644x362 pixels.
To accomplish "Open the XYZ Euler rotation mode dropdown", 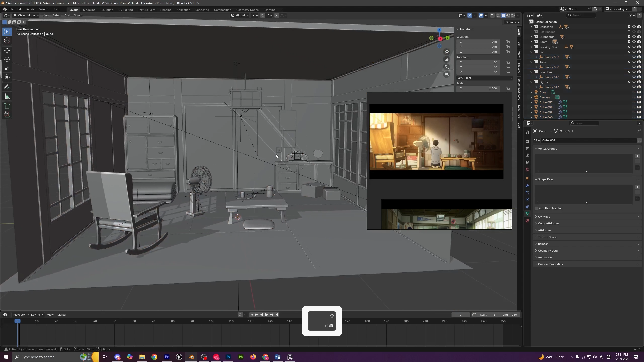I will click(485, 78).
